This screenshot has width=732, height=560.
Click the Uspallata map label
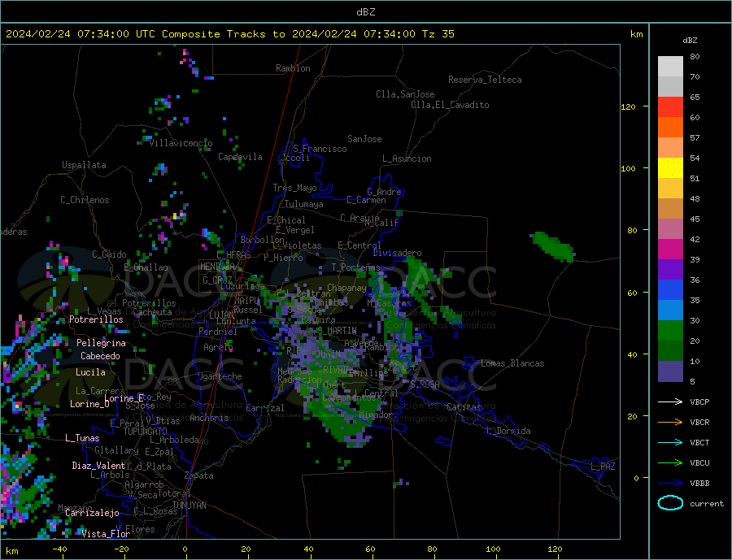click(84, 165)
